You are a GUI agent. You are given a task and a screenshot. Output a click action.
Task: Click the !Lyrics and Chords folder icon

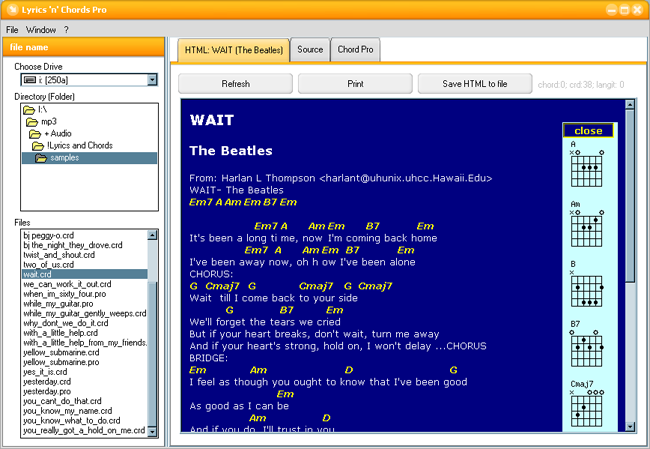click(x=38, y=146)
